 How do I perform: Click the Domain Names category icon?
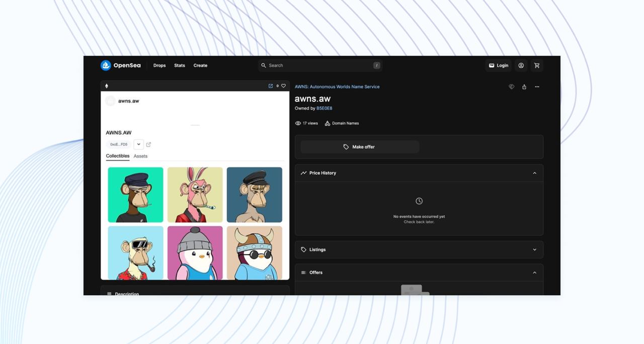(x=328, y=123)
